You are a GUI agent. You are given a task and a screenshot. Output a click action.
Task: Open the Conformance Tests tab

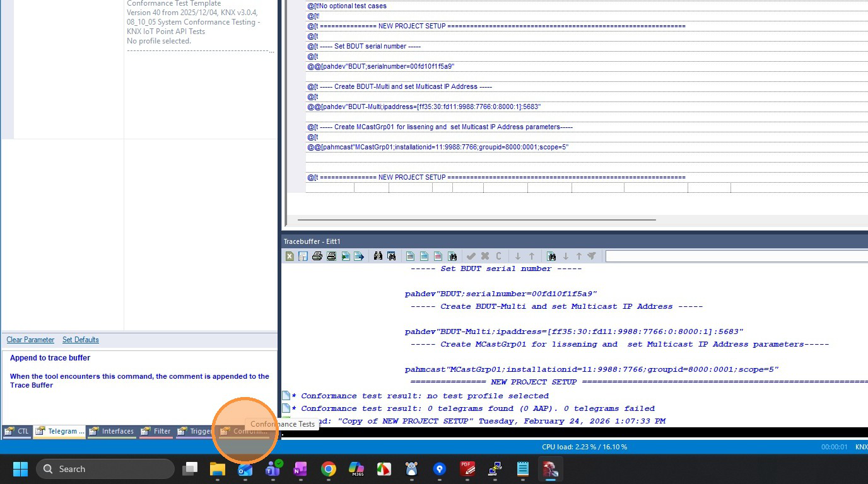(x=243, y=432)
